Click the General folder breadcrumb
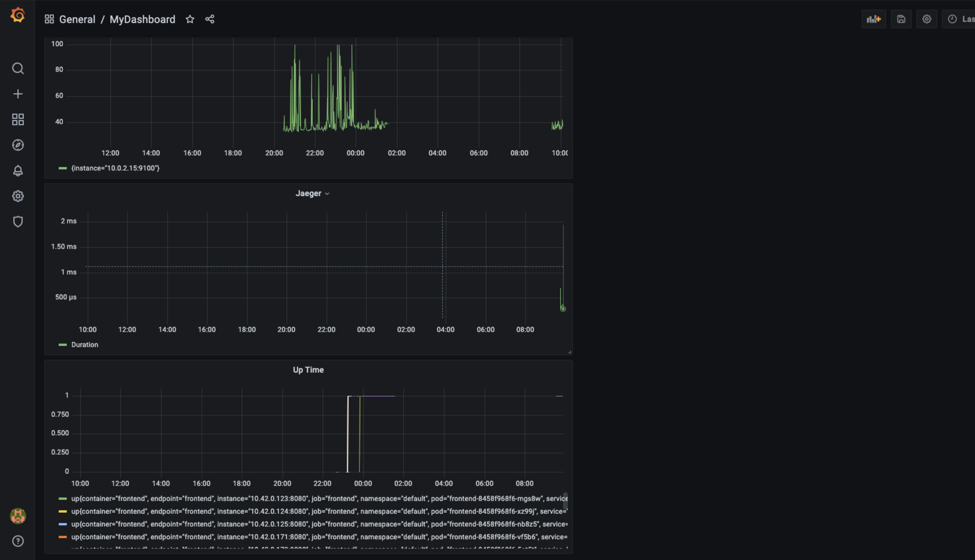975x560 pixels. [x=77, y=19]
